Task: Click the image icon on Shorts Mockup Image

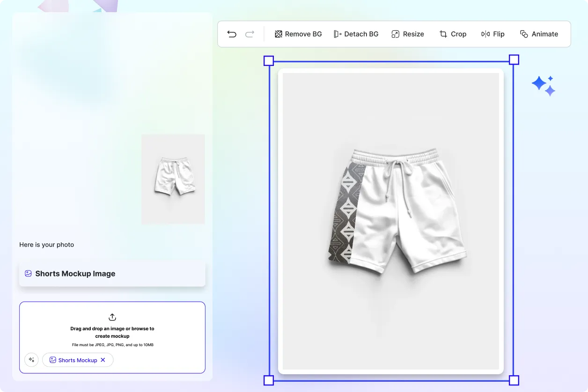Action: pyautogui.click(x=29, y=273)
